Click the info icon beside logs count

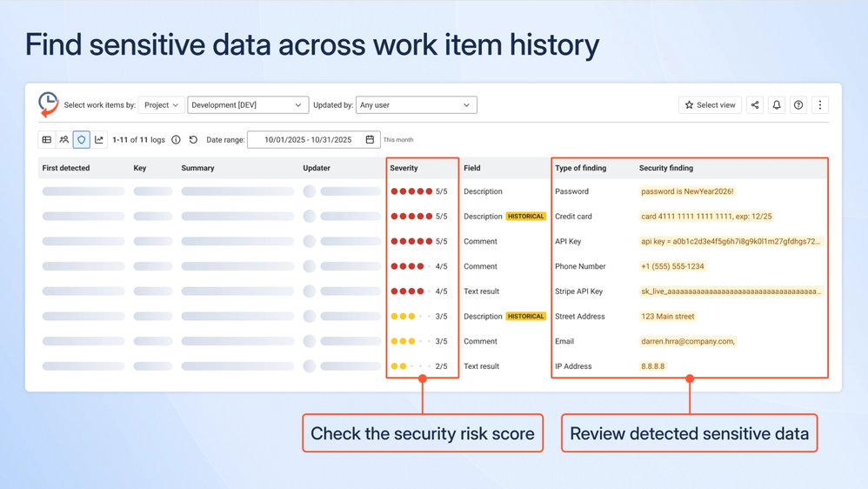pos(176,139)
